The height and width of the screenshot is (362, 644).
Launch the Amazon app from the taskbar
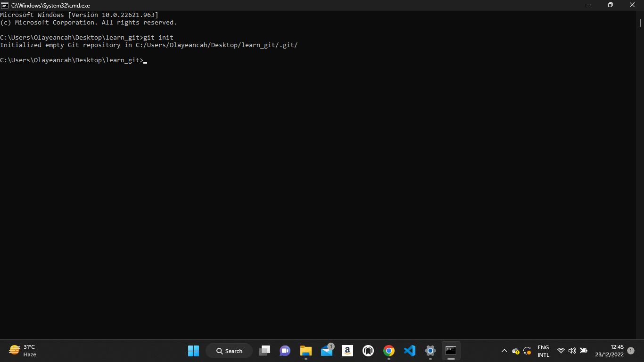tap(347, 351)
